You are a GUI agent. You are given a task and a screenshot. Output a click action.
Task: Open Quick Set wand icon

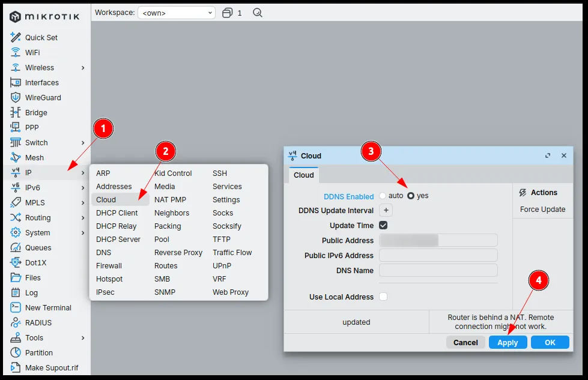pos(16,37)
